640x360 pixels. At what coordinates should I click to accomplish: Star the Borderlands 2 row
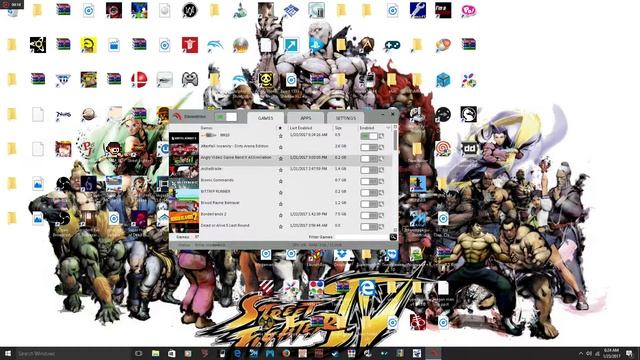click(x=280, y=215)
